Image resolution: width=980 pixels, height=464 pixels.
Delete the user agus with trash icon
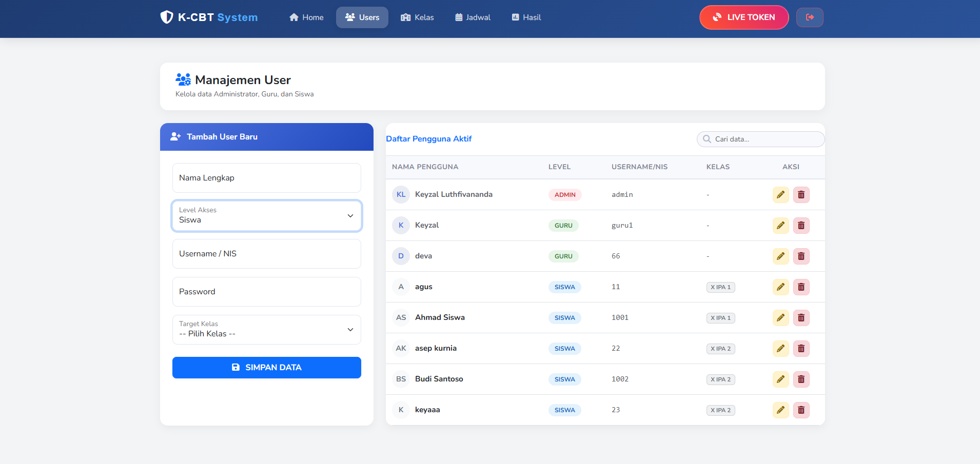801,287
